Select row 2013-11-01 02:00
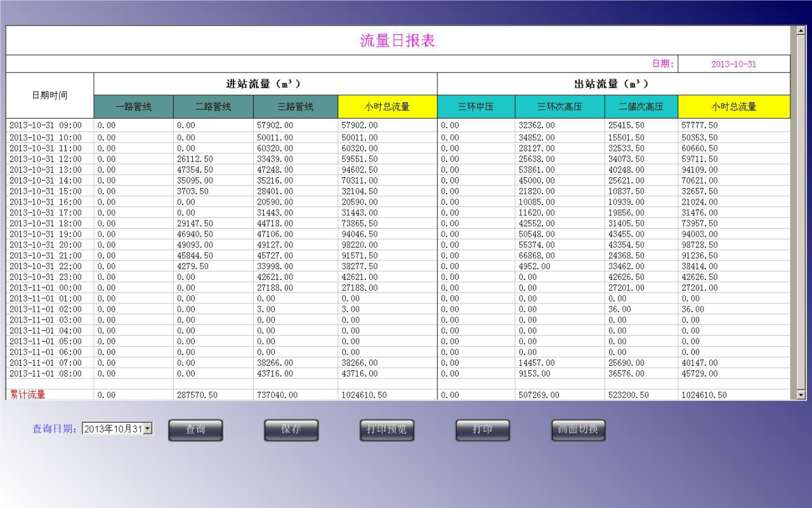Image resolution: width=812 pixels, height=508 pixels. (x=398, y=309)
